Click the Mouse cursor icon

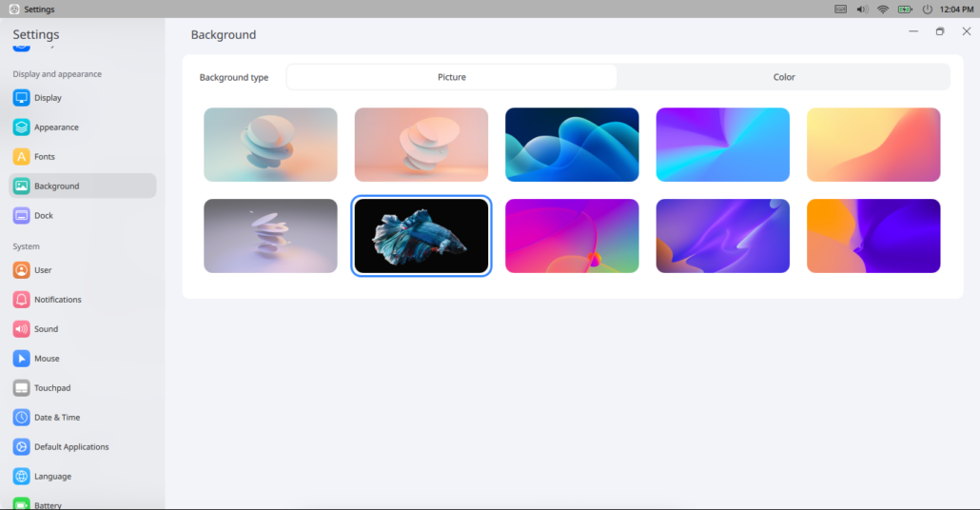click(x=21, y=358)
